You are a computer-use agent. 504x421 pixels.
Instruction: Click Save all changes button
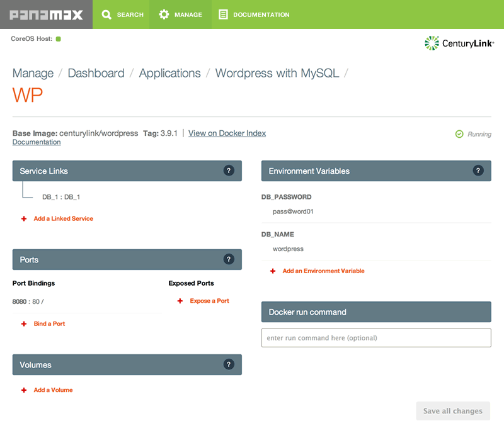click(453, 411)
